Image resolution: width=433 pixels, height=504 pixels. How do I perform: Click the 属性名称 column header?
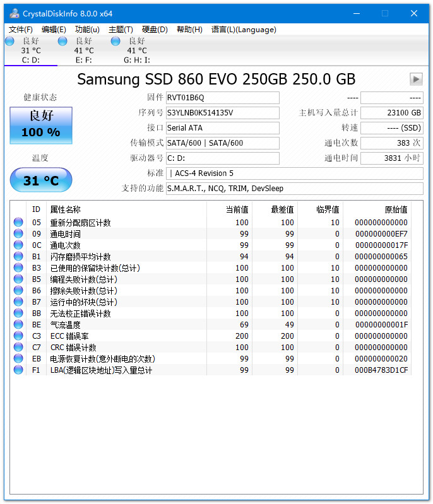coord(127,209)
